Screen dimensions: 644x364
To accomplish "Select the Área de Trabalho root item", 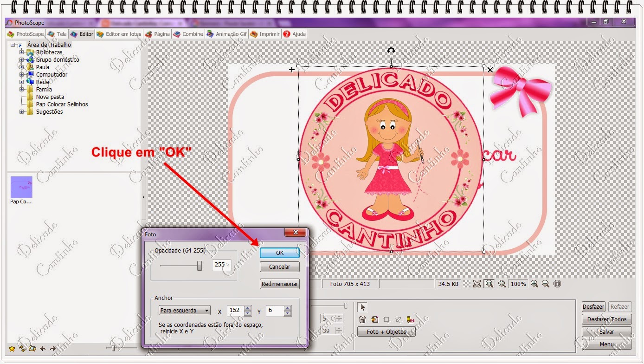I will (49, 45).
